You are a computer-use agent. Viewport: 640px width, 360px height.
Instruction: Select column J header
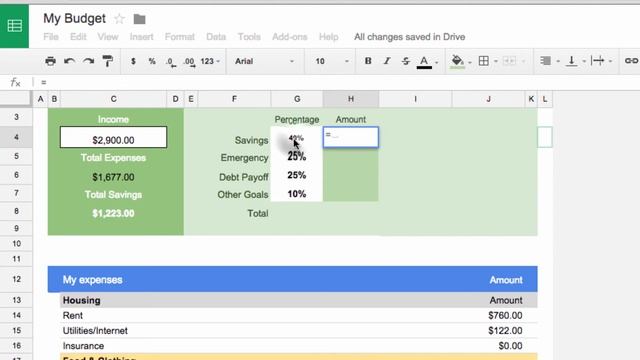(488, 99)
